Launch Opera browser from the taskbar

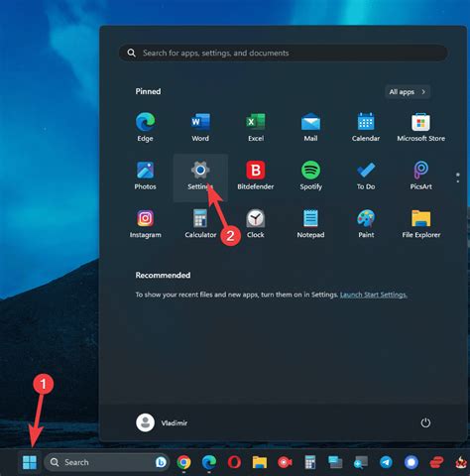click(x=234, y=462)
